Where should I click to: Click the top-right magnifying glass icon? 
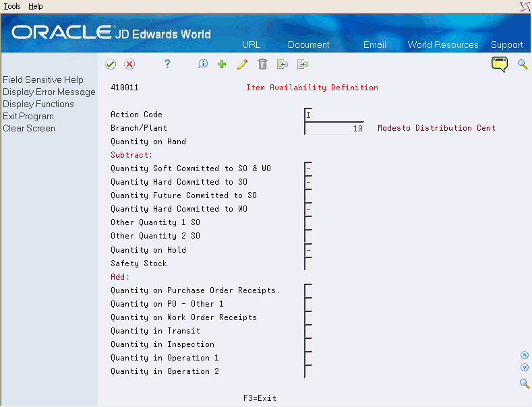(523, 64)
